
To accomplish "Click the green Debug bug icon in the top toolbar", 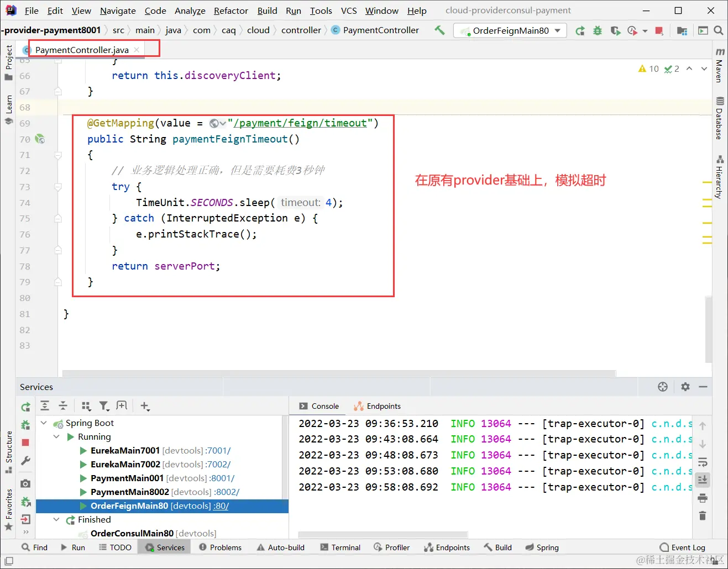I will [x=598, y=31].
